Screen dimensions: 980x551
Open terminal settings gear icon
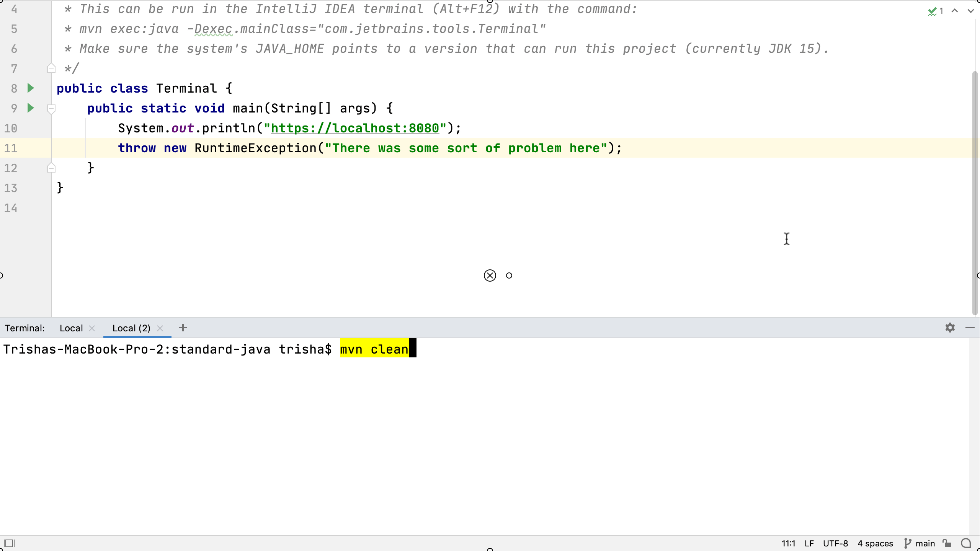950,328
